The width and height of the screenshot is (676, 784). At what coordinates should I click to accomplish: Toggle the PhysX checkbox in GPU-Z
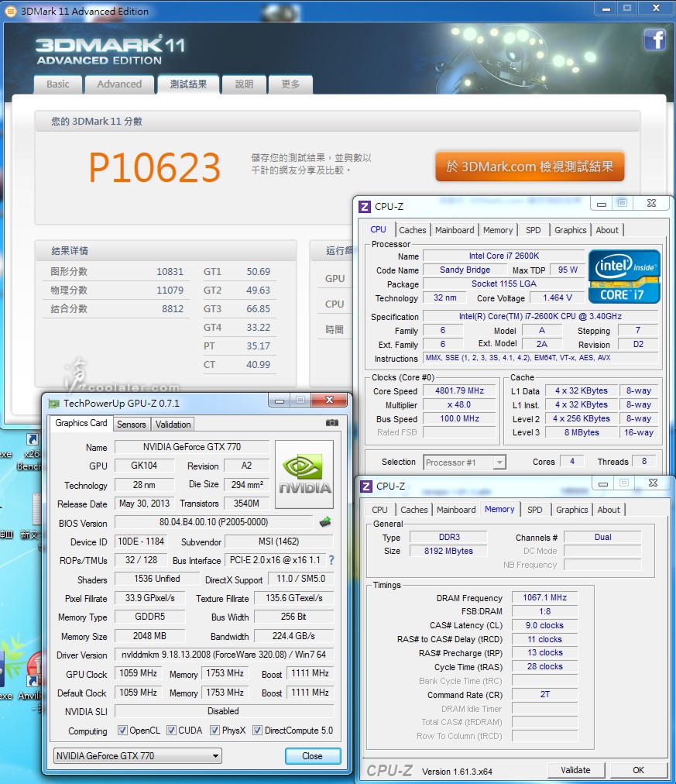click(214, 730)
